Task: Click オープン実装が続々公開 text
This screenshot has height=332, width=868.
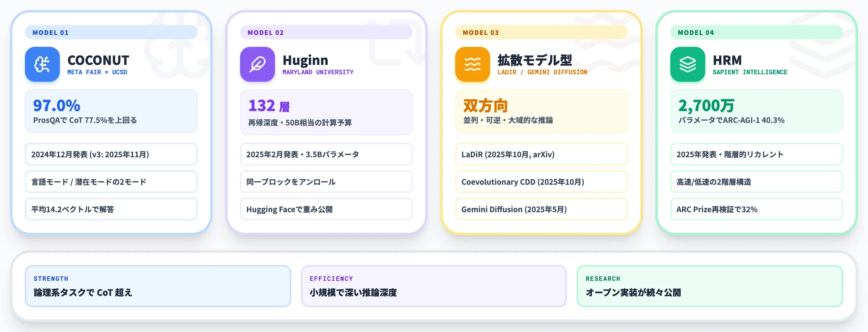Action: (633, 293)
